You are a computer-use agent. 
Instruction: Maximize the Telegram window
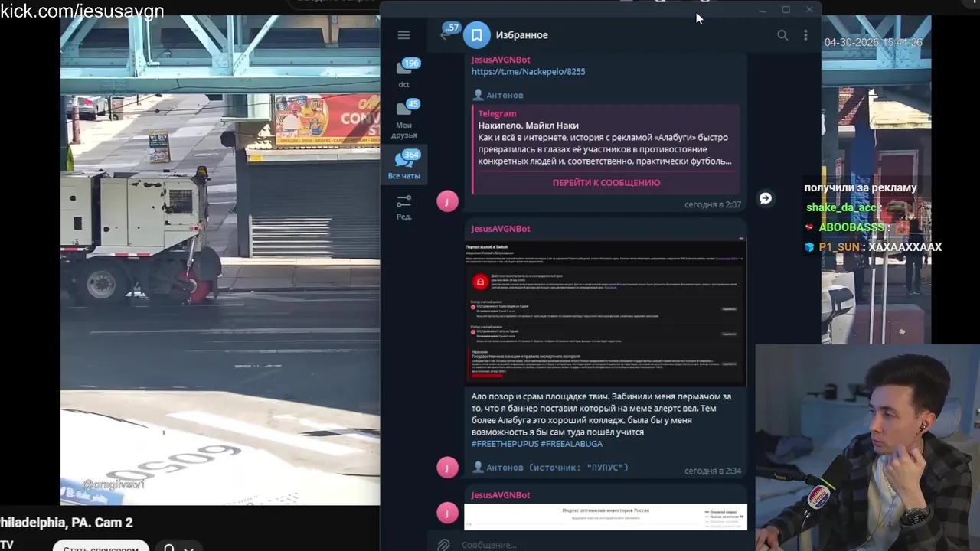click(786, 9)
